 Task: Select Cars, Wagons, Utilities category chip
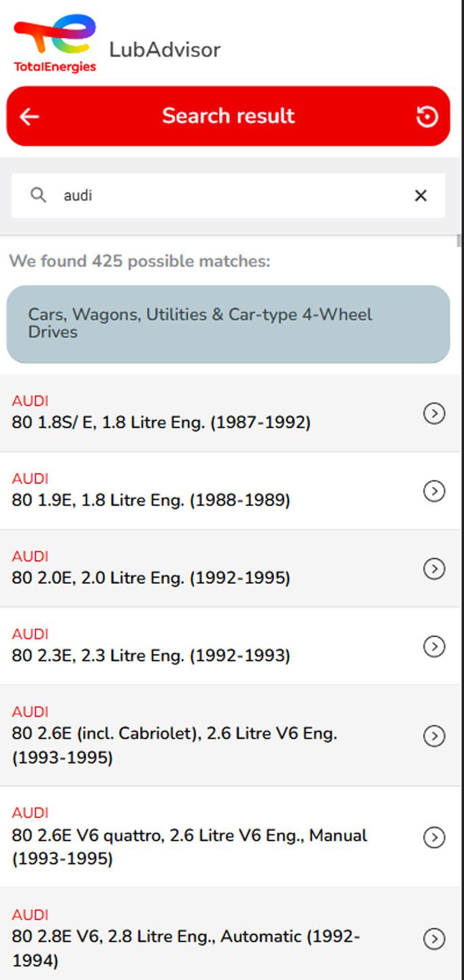[x=228, y=324]
